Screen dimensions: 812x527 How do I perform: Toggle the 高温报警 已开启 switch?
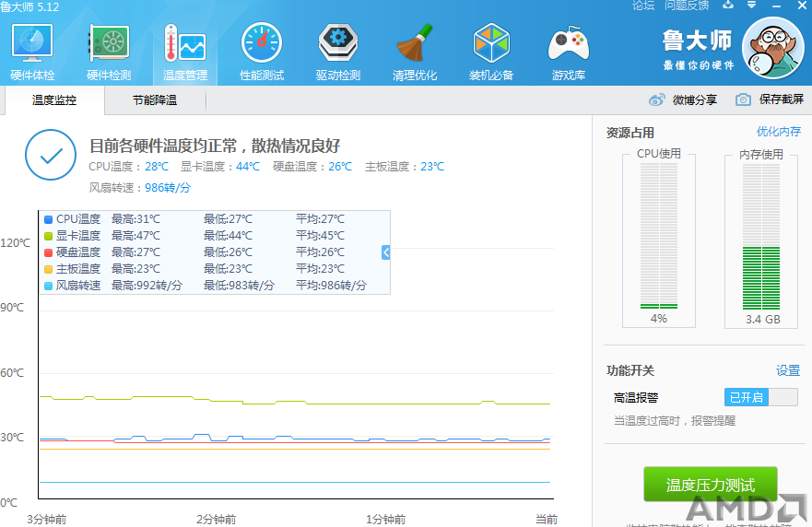(x=760, y=398)
